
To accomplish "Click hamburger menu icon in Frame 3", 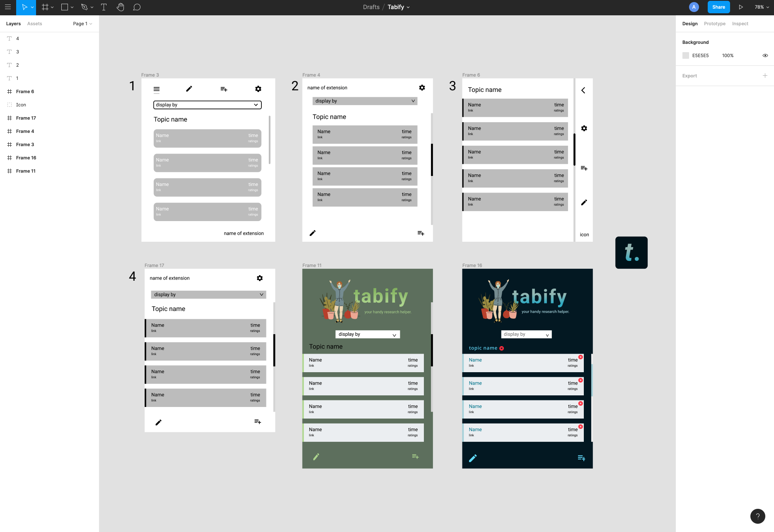I will click(157, 89).
